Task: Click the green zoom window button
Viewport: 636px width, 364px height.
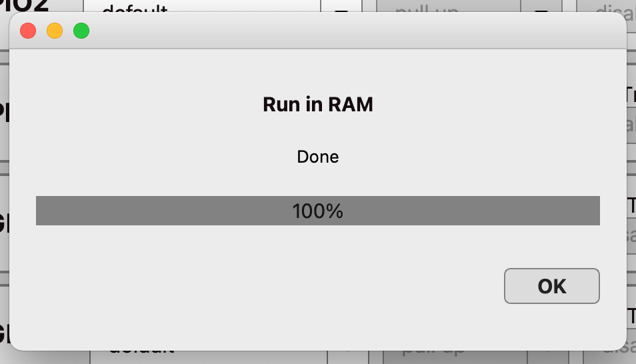Action: tap(81, 31)
